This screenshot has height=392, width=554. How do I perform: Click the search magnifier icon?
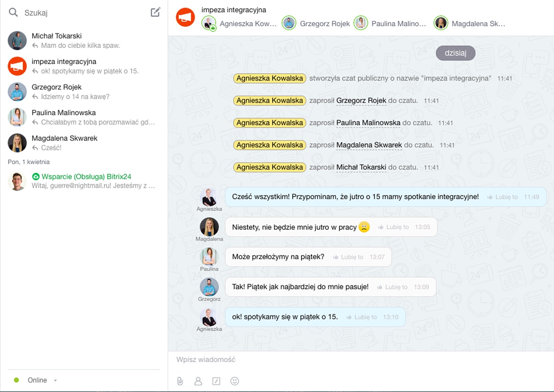[x=13, y=12]
